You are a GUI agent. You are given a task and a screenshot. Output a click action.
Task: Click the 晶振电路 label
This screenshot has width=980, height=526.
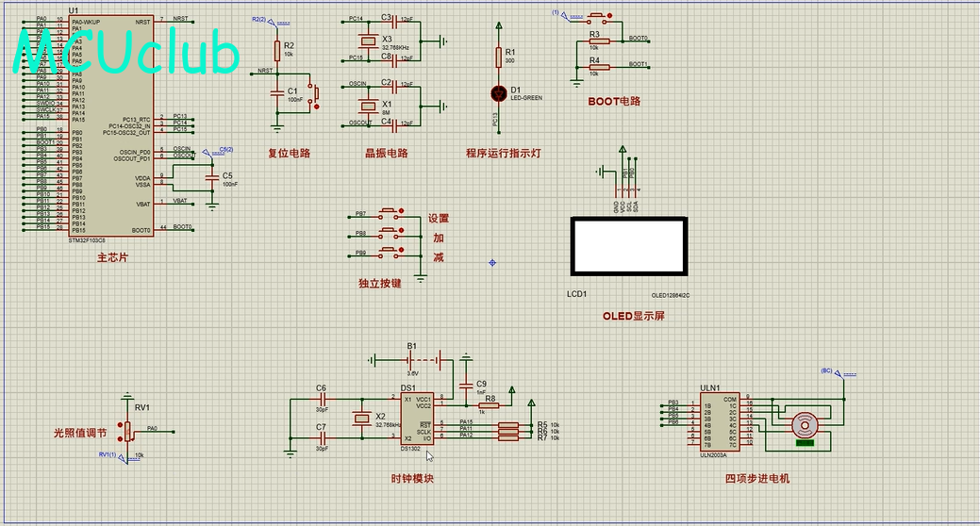coord(387,153)
